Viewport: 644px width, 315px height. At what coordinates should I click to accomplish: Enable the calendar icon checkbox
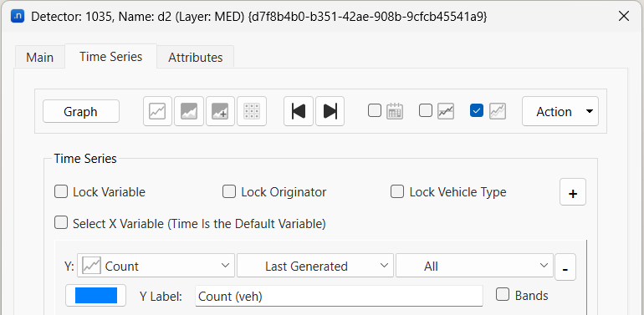tap(375, 111)
